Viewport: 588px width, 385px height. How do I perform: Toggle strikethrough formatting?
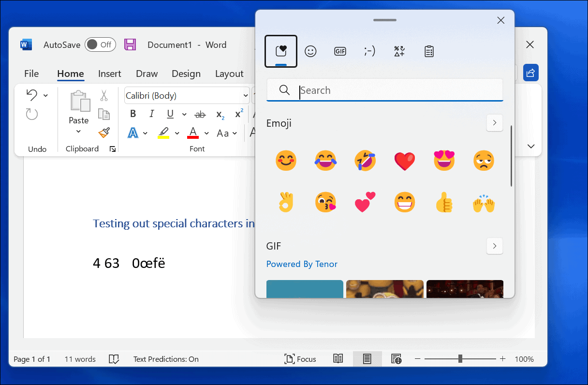pos(200,114)
